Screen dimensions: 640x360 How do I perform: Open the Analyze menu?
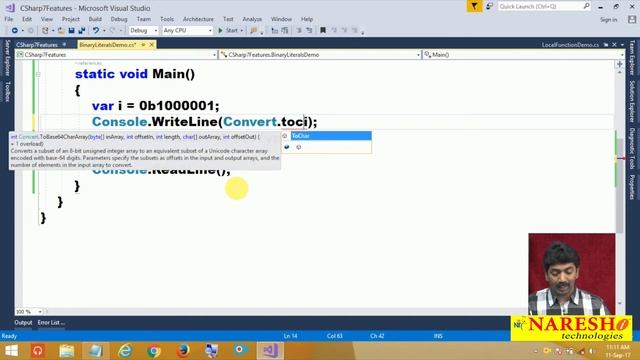(252, 19)
